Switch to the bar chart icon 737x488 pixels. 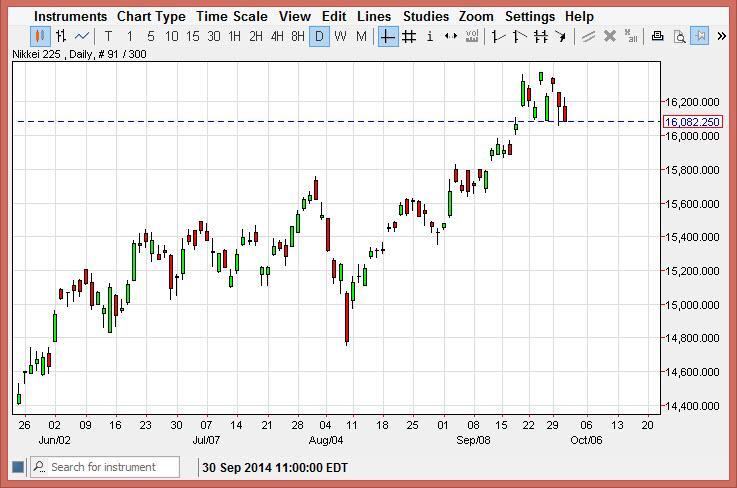pos(60,37)
